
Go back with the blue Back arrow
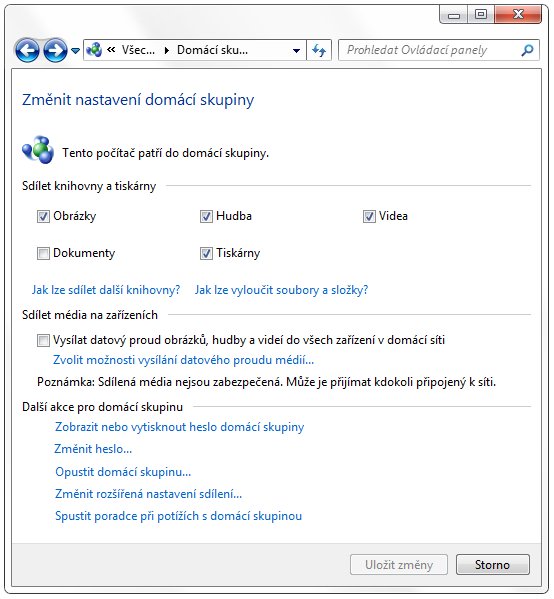point(27,50)
